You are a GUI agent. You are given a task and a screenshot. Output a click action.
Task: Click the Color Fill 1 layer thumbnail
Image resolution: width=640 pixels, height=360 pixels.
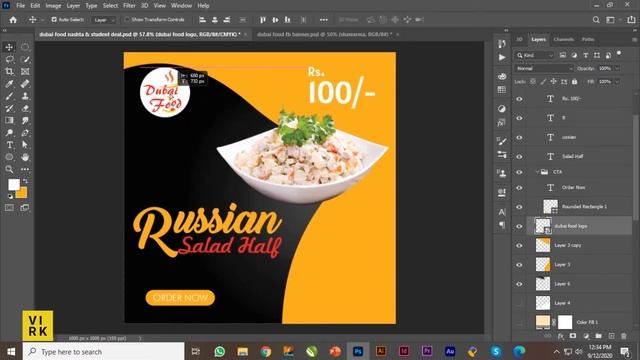[x=542, y=322]
